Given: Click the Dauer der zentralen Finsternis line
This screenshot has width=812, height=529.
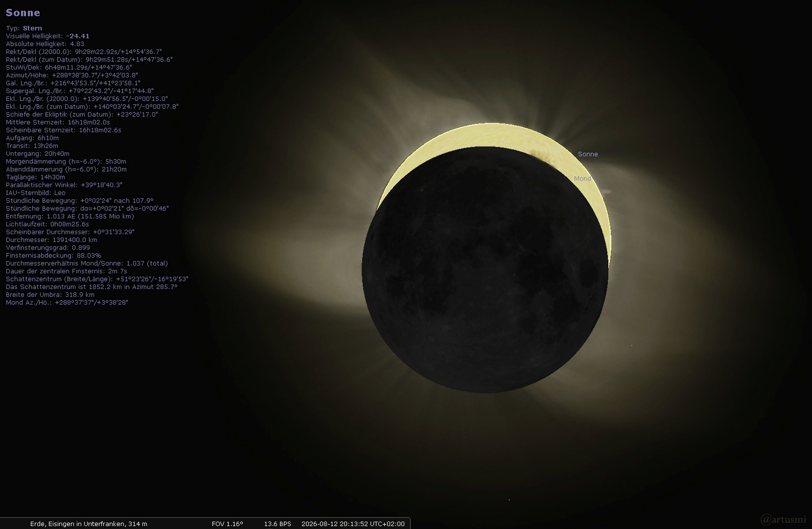Looking at the screenshot, I should pyautogui.click(x=66, y=271).
